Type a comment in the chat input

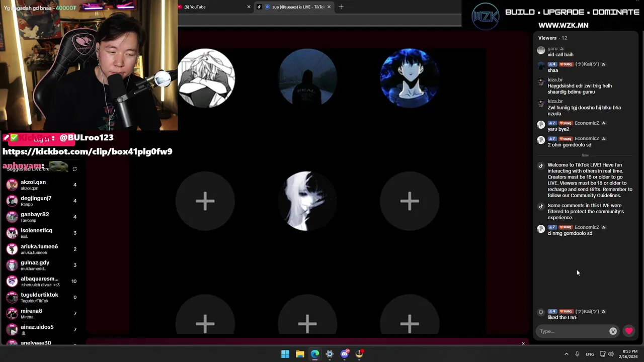coord(572,331)
